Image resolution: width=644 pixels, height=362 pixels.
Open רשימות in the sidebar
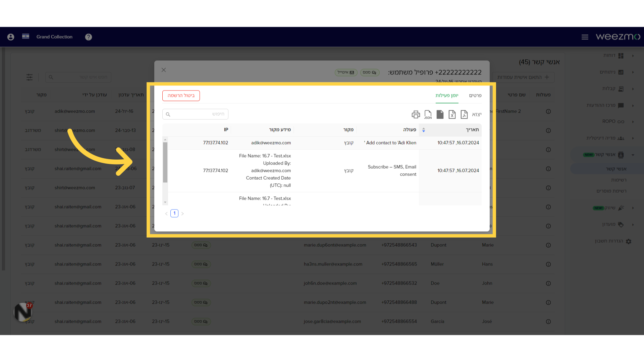pyautogui.click(x=619, y=180)
